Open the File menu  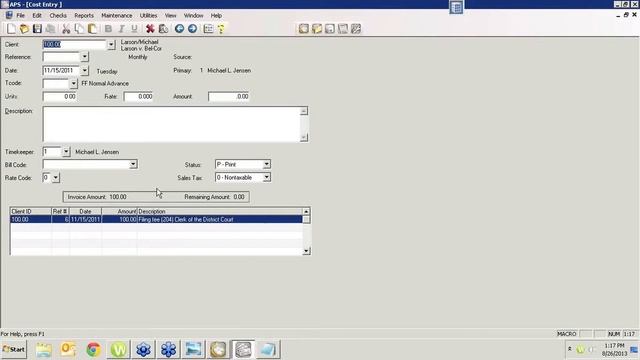pyautogui.click(x=20, y=16)
